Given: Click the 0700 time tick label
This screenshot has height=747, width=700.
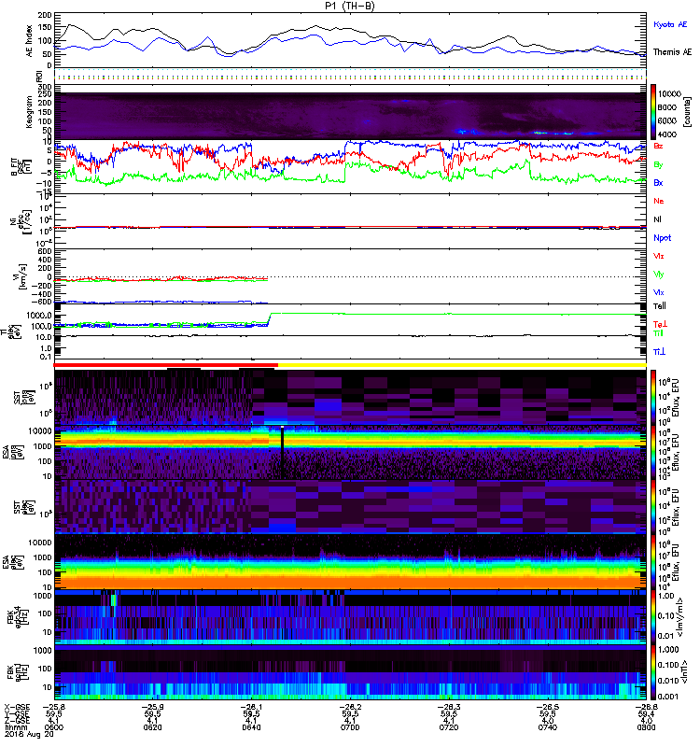Looking at the screenshot, I should (x=350, y=727).
